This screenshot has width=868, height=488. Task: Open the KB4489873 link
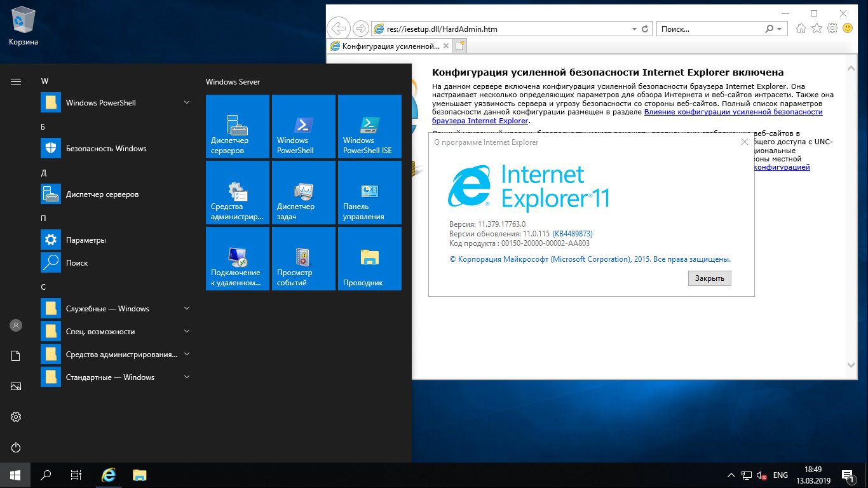tap(573, 234)
